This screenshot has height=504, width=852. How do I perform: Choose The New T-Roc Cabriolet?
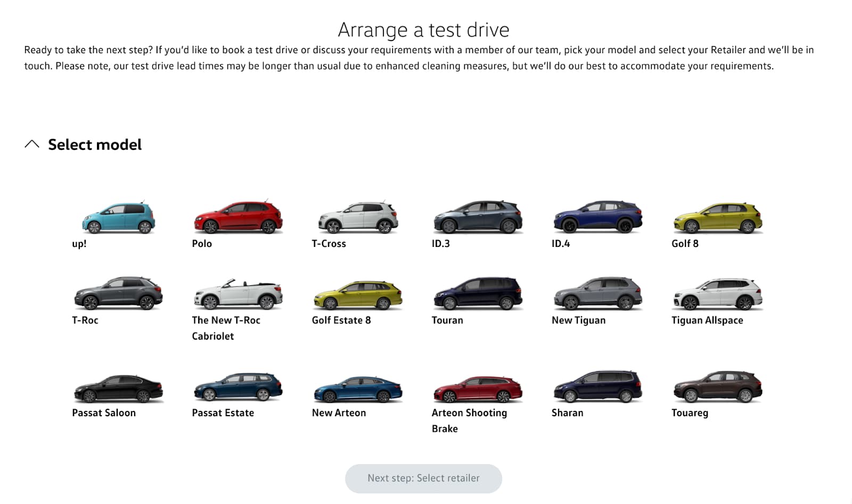(x=238, y=294)
